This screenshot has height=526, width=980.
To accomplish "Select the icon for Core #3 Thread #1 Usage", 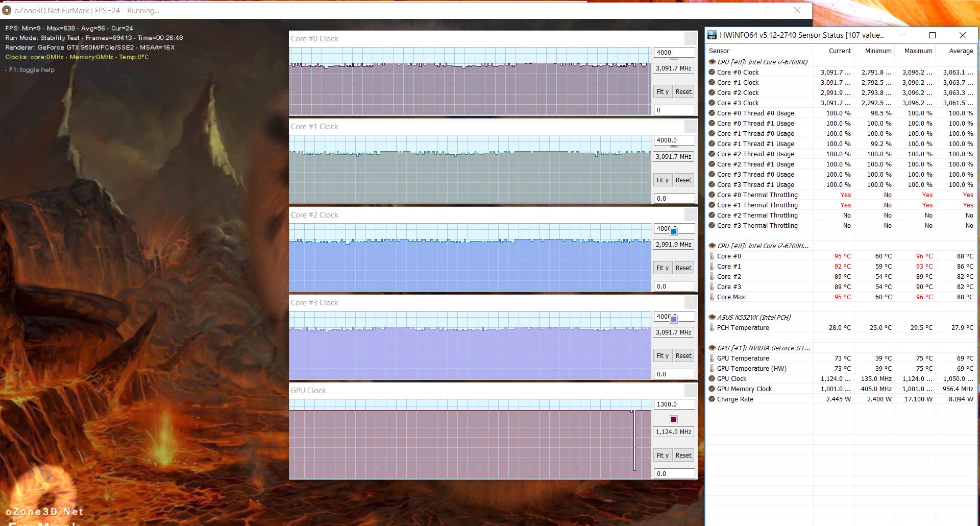I will pyautogui.click(x=712, y=184).
